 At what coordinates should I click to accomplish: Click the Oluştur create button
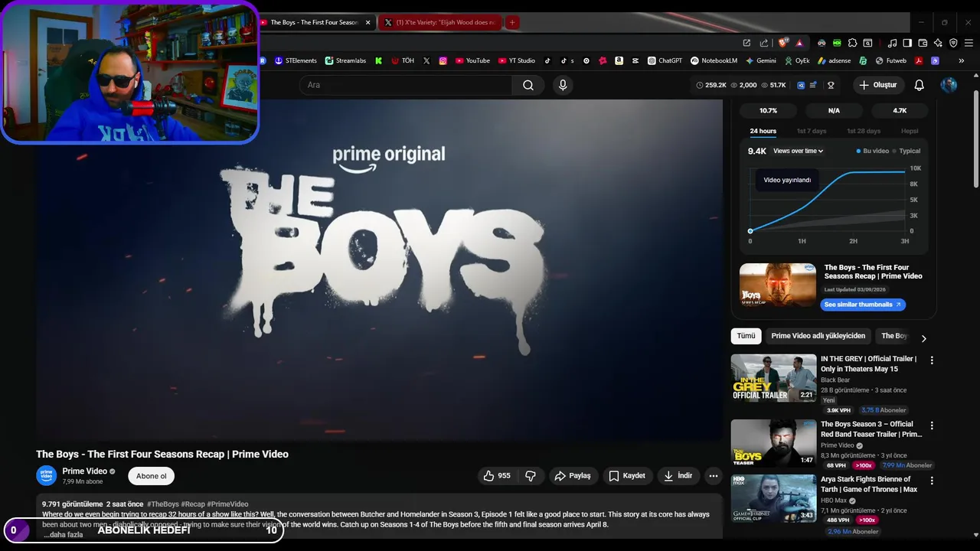tap(877, 85)
